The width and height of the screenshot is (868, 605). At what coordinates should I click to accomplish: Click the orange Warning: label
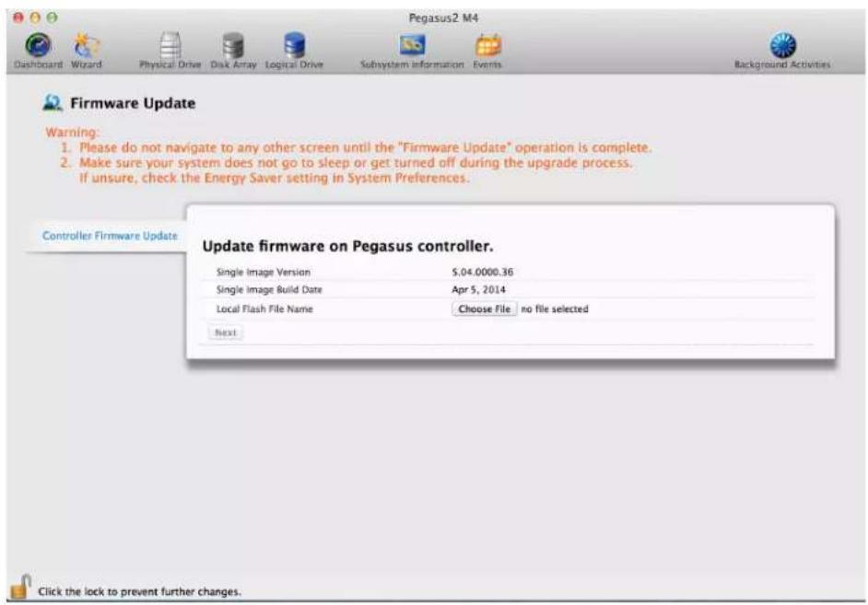tap(72, 133)
